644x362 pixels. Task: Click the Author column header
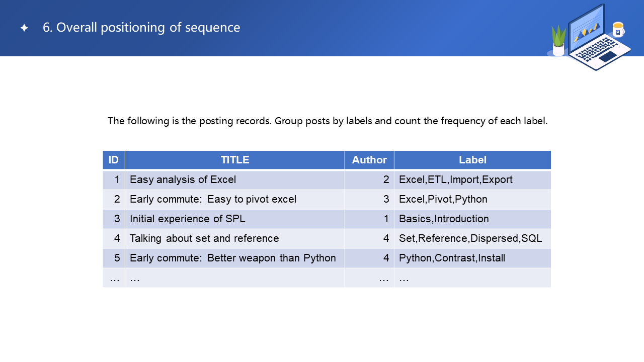(369, 160)
